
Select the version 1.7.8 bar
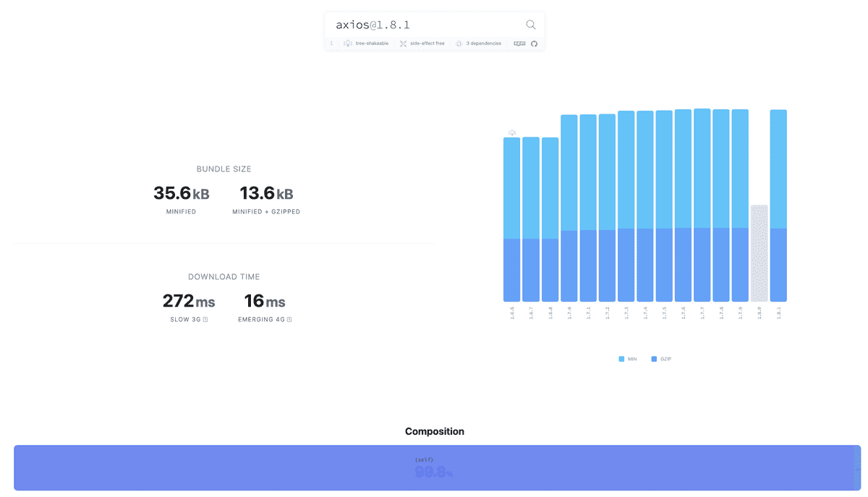(x=721, y=205)
